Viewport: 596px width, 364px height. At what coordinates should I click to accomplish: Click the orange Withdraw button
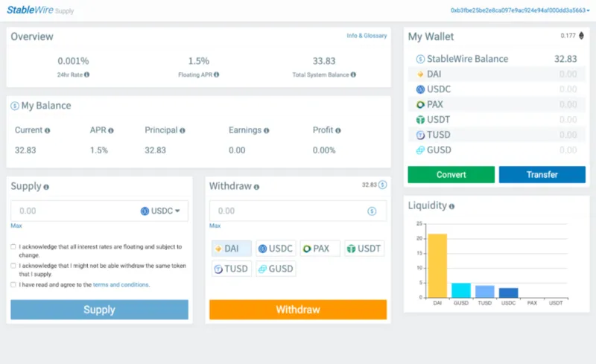[x=298, y=310]
